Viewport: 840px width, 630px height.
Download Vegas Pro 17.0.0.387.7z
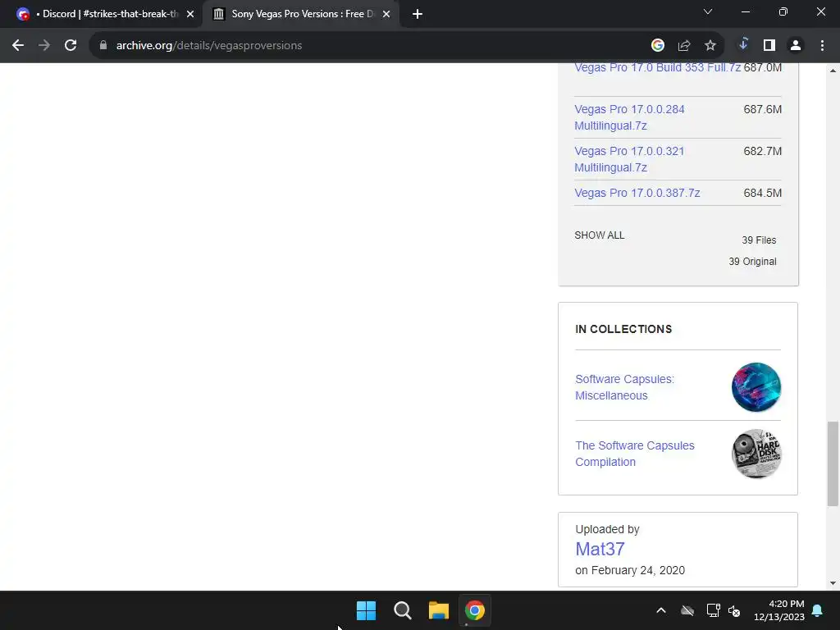[x=637, y=193]
